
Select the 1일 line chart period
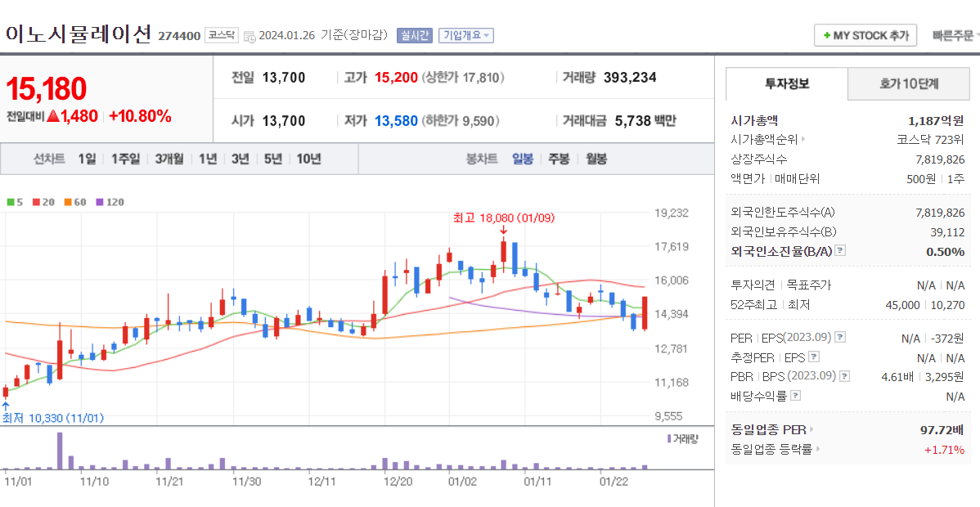pyautogui.click(x=87, y=159)
